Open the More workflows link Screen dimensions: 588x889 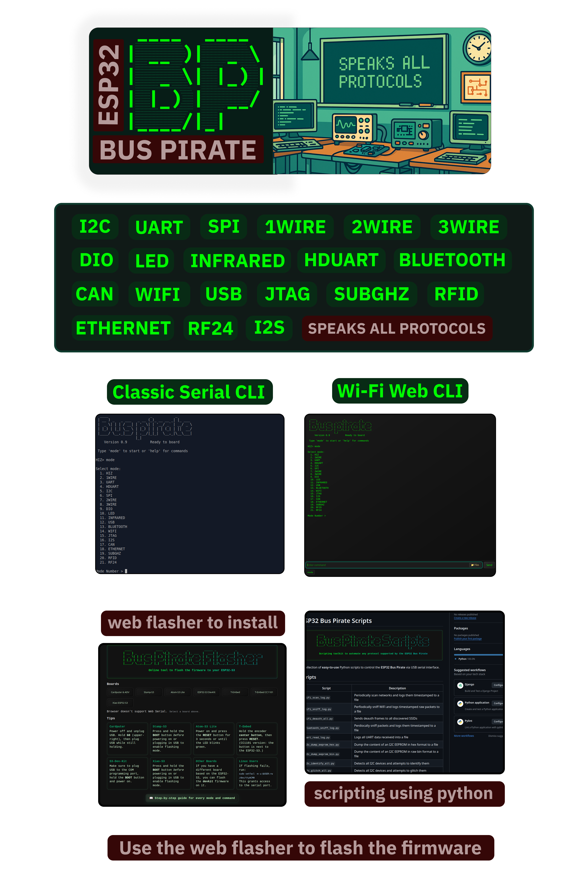tap(464, 736)
